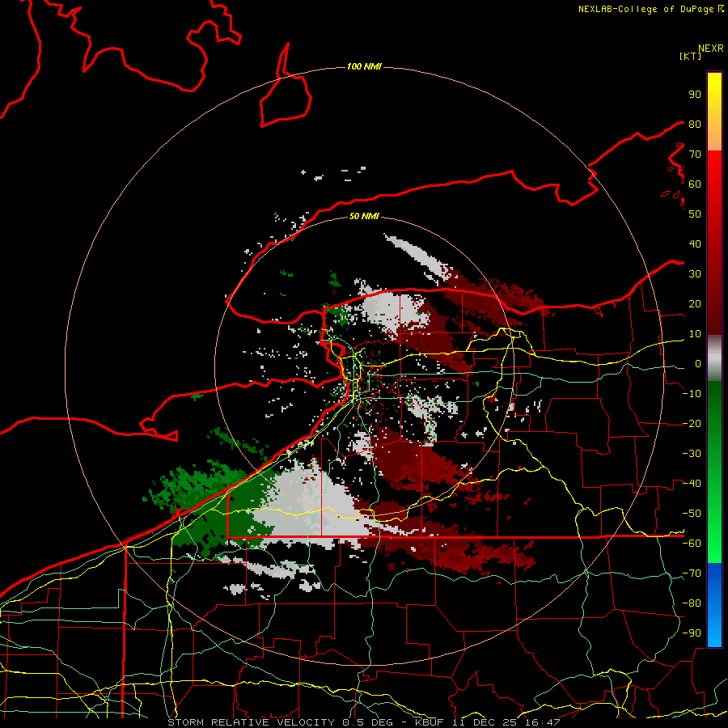Click the 80 value on the velocity scale
Image resolution: width=728 pixels, height=728 pixels.
tap(695, 125)
